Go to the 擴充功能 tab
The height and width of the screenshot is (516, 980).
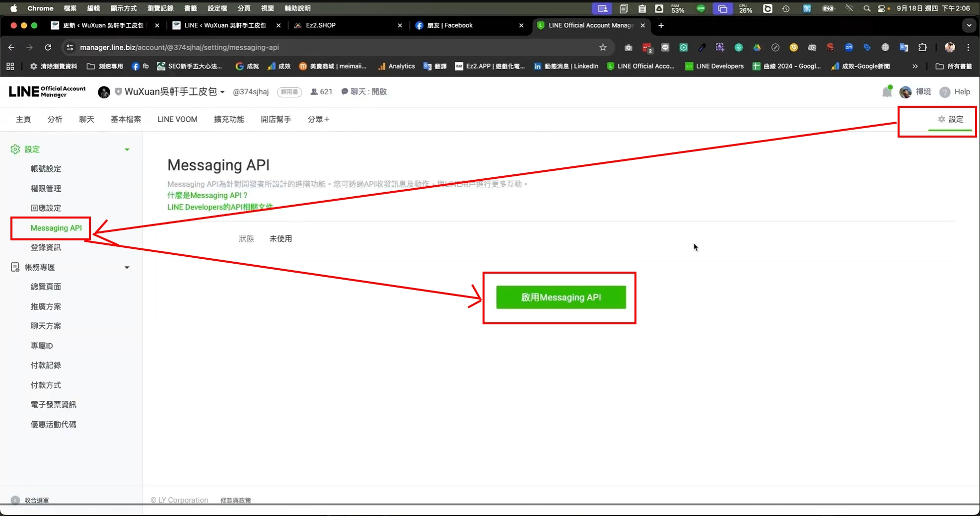click(229, 119)
